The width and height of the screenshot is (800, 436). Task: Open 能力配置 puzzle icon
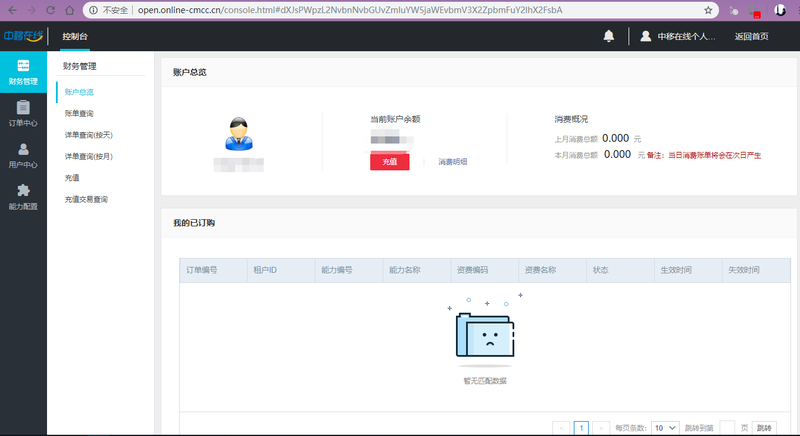coord(22,197)
